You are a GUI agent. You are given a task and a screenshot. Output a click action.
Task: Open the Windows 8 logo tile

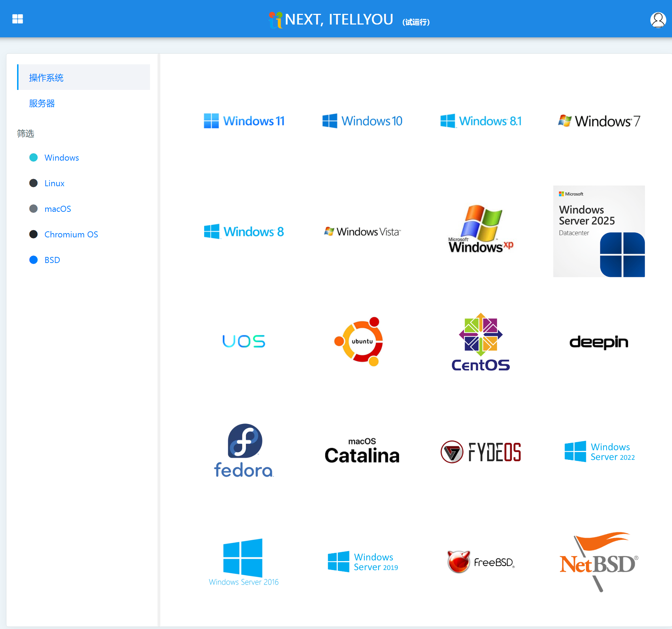tap(244, 231)
